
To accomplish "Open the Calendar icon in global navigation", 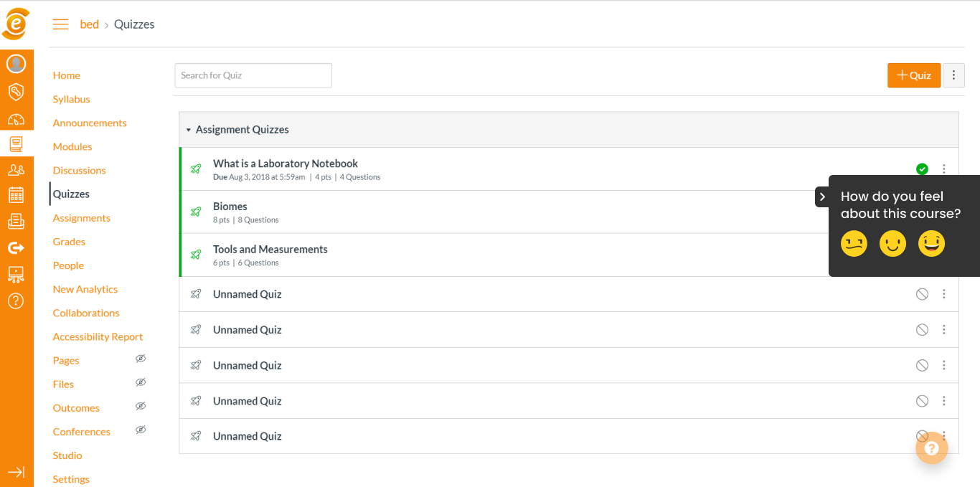I will pyautogui.click(x=17, y=194).
